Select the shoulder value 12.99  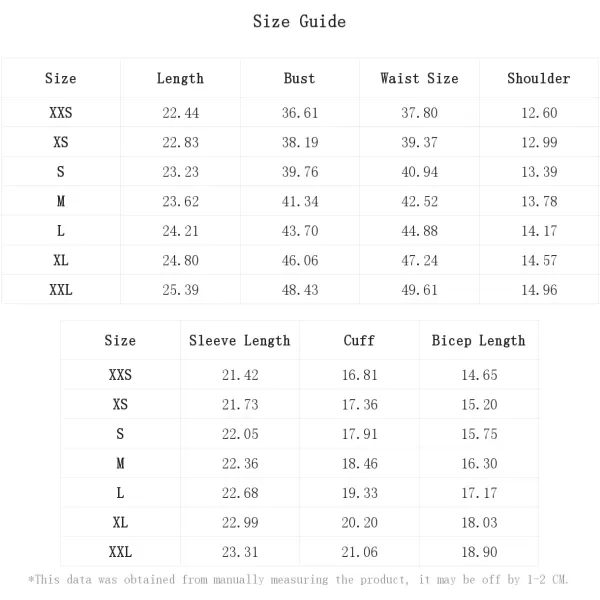538,142
